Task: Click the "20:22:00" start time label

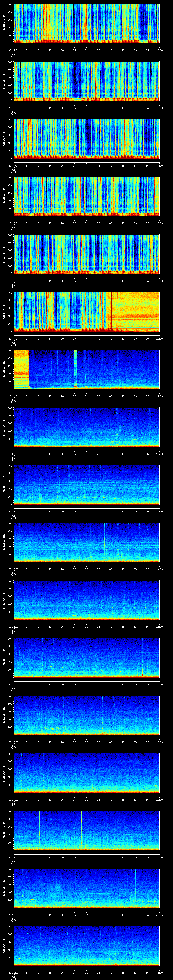Action: 14,511
